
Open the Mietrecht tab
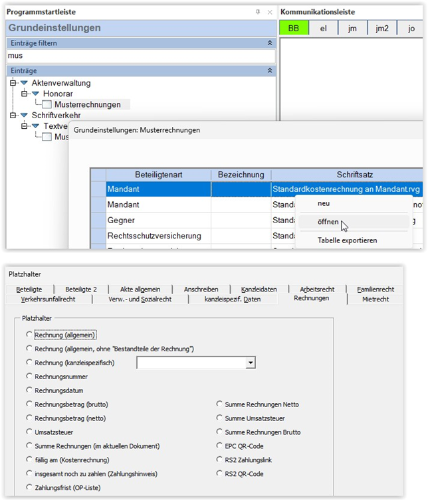point(375,299)
